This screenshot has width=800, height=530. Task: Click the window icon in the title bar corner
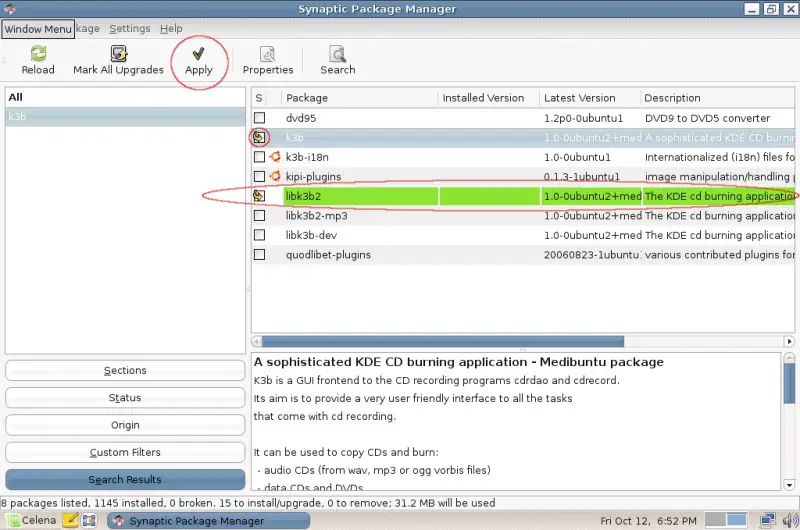pos(10,9)
